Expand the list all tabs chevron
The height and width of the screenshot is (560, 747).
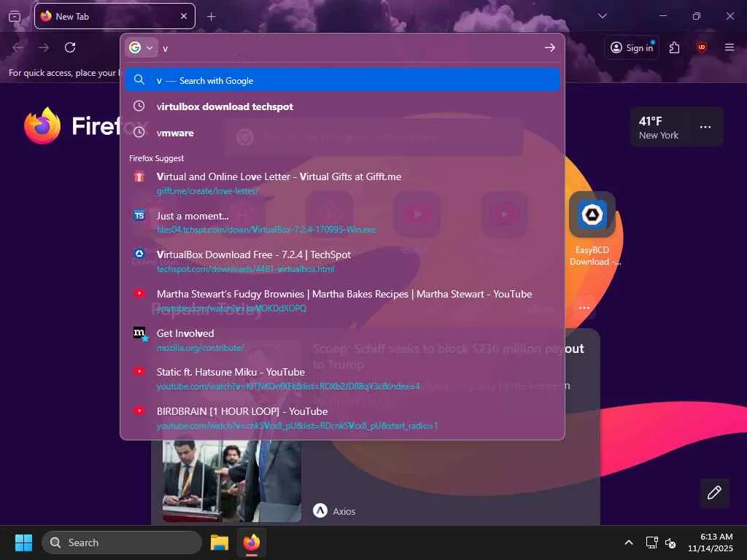click(x=602, y=16)
